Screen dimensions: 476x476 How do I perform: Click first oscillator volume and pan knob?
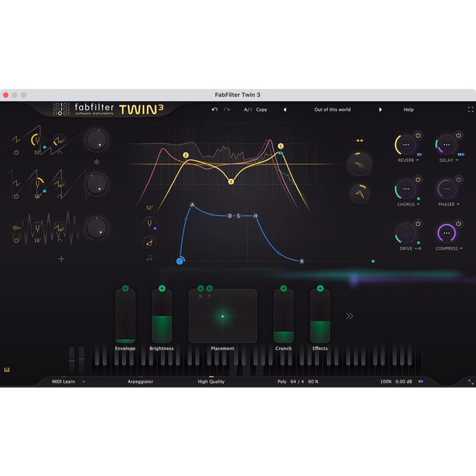coord(97,140)
